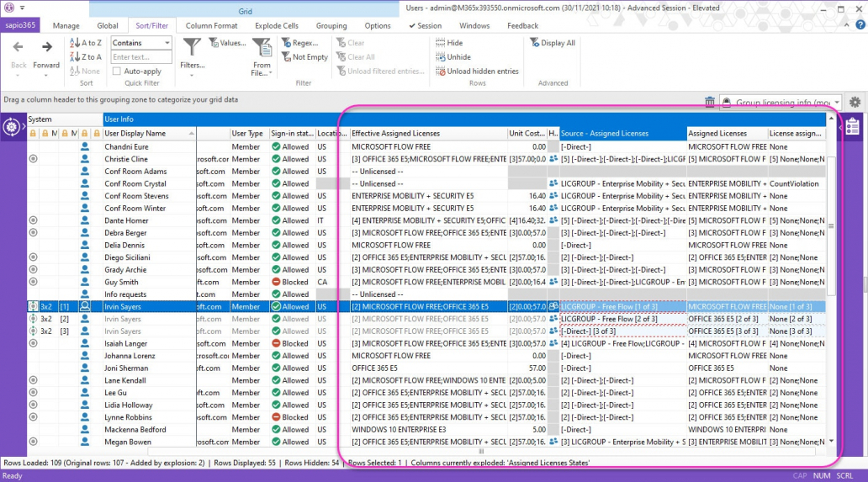Click the circle indicator in Megan Bowen's row
Image resolution: width=868 pixels, height=482 pixels.
pos(33,442)
